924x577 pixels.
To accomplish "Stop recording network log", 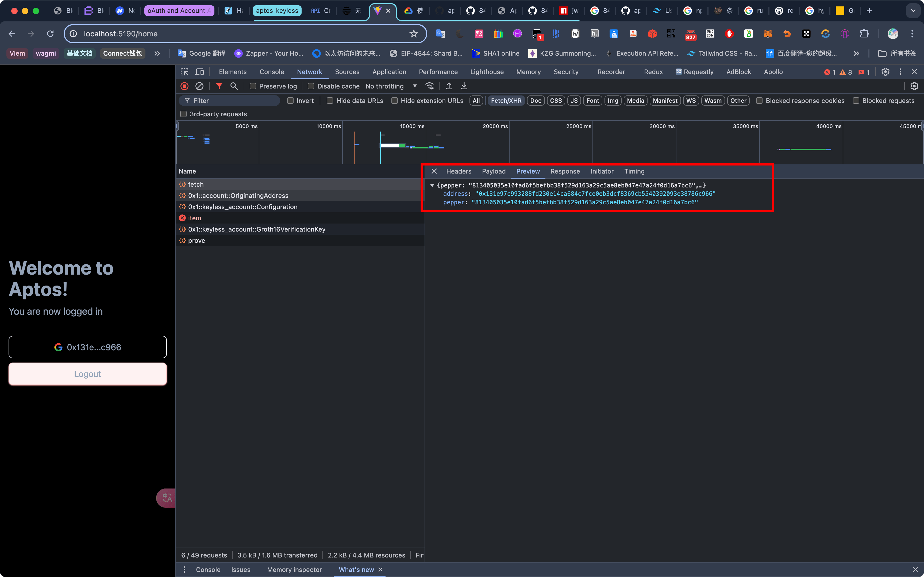I will coord(185,86).
